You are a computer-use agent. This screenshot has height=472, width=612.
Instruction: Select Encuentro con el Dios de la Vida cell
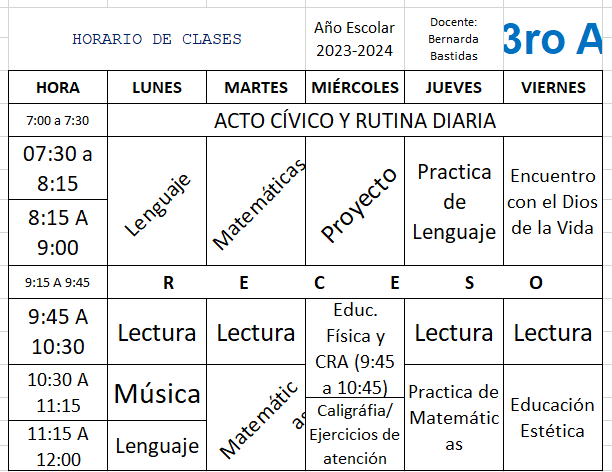point(553,203)
